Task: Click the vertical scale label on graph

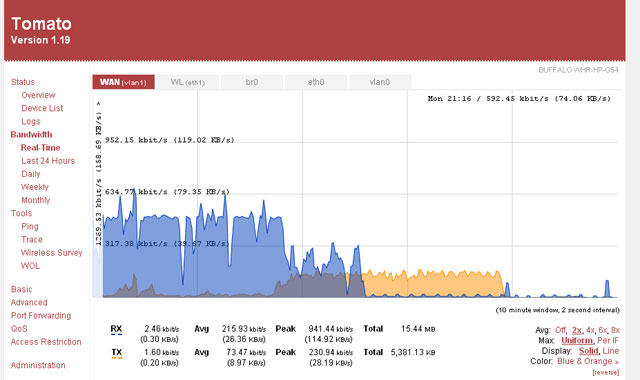Action: click(x=98, y=174)
